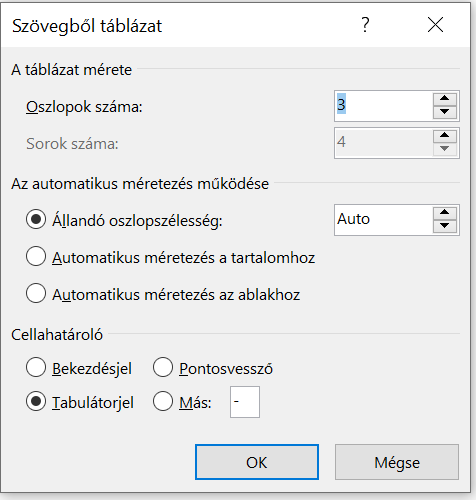This screenshot has height=500, width=476.
Task: Confirm with the OK button
Action: pos(257,462)
